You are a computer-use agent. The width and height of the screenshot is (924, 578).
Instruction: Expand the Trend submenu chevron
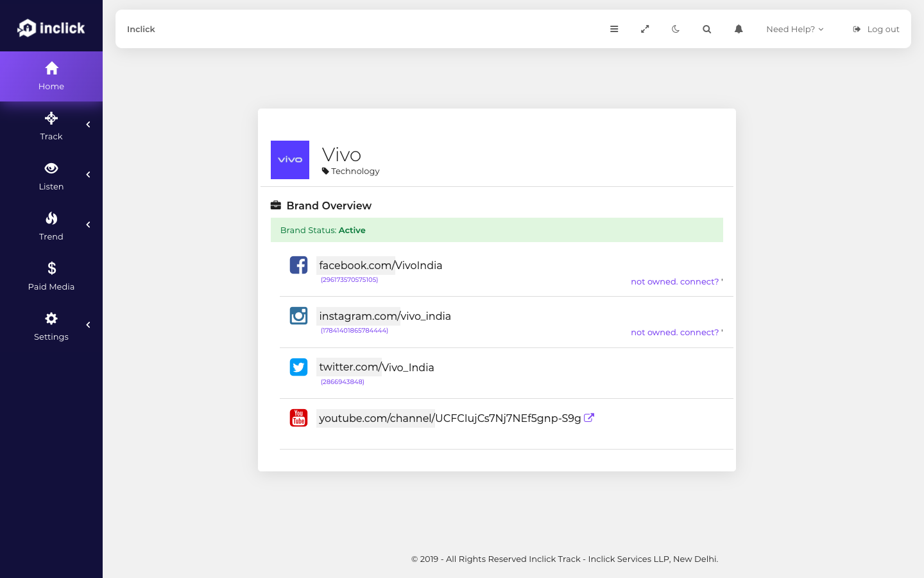[x=88, y=225]
